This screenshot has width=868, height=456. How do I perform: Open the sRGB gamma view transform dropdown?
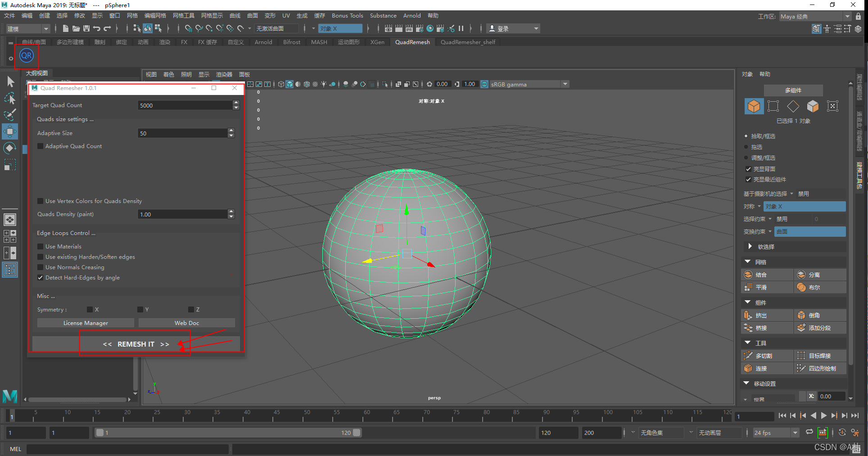pyautogui.click(x=529, y=84)
